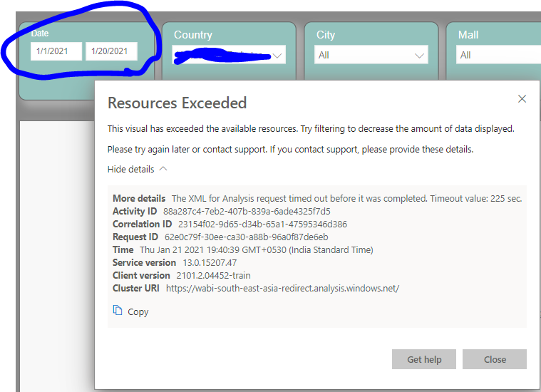The height and width of the screenshot is (392, 541).
Task: Select the start date field 1/1/2021
Action: (x=56, y=51)
